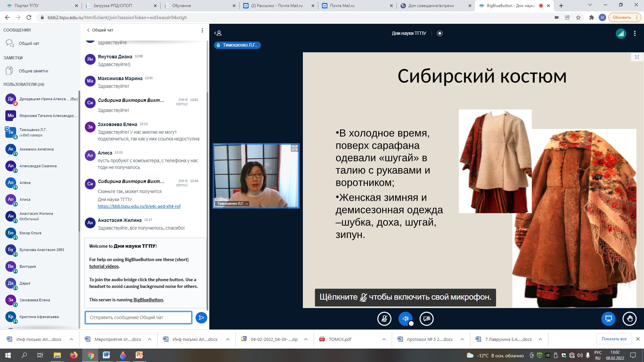Open tab search chevron in Chrome

click(590, 5)
